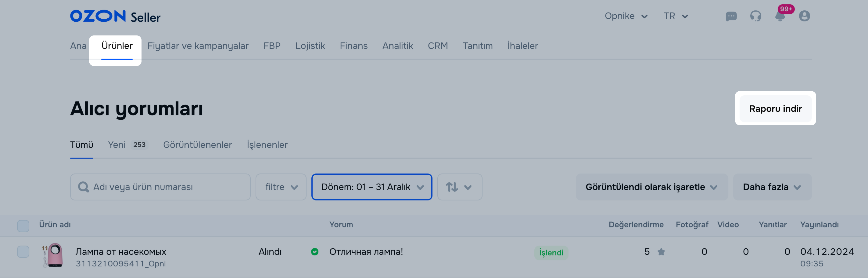Image resolution: width=868 pixels, height=278 pixels.
Task: Check the Лампа от насекомых row checkbox
Action: point(23,252)
